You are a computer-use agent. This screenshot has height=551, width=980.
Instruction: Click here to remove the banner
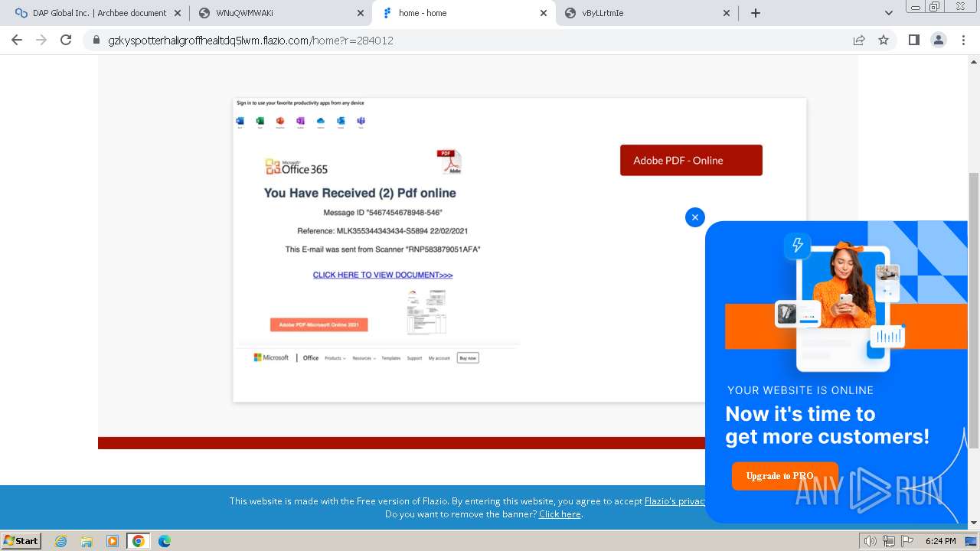pos(560,514)
